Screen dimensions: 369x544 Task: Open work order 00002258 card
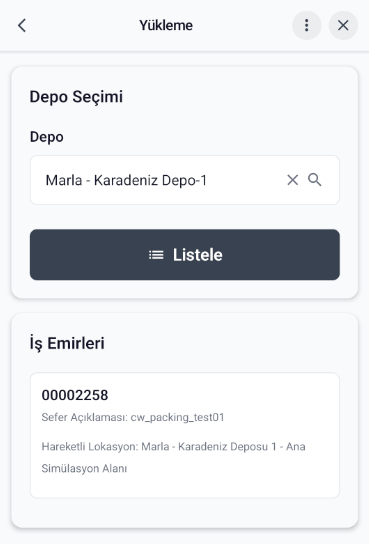[184, 435]
